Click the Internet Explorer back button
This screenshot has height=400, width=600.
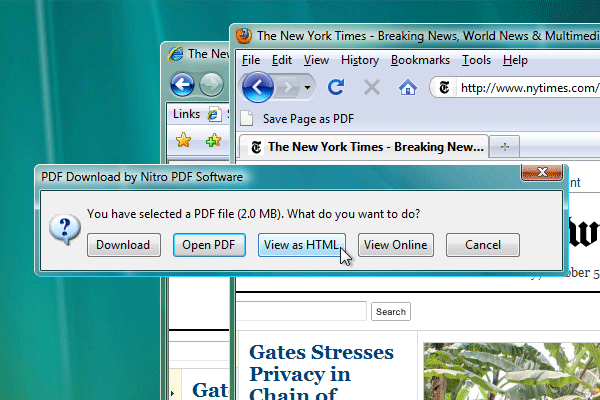182,85
